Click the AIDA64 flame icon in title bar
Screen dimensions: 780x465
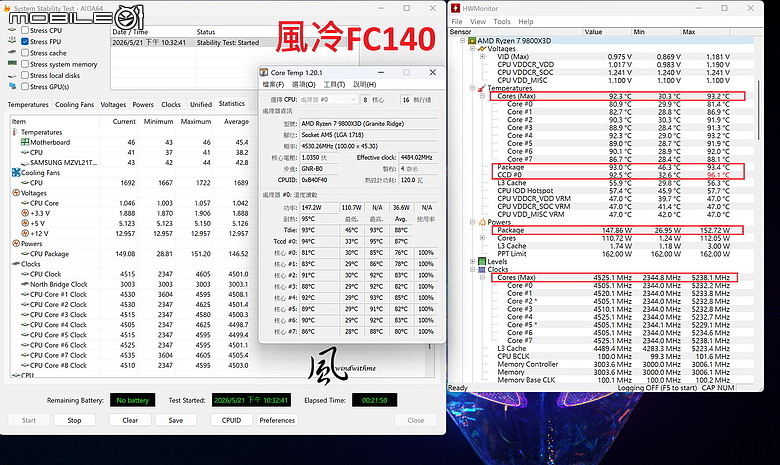pos(6,8)
